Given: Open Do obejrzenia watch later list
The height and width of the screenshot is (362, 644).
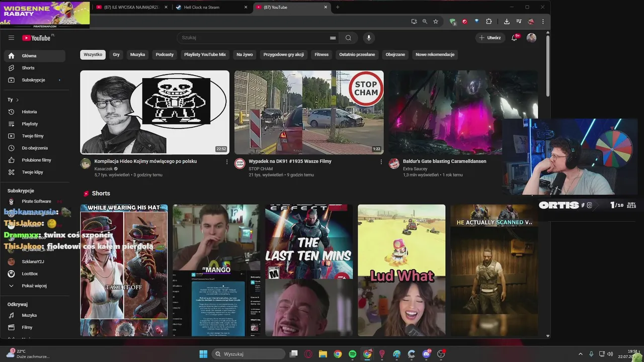Looking at the screenshot, I should [x=34, y=148].
